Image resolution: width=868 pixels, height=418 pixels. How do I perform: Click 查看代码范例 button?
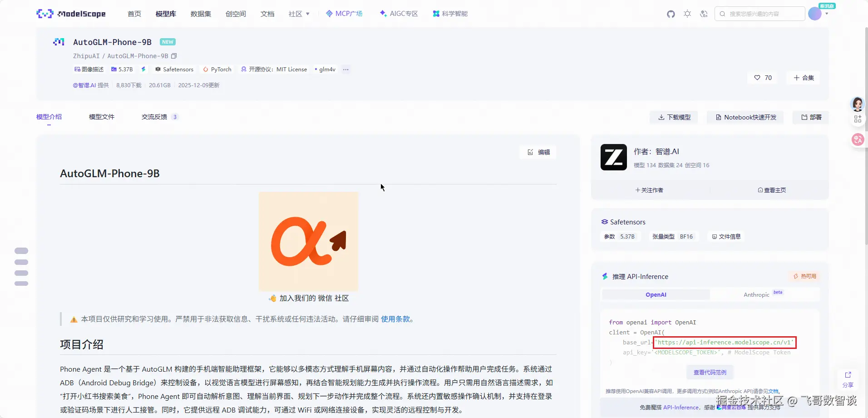(x=710, y=372)
